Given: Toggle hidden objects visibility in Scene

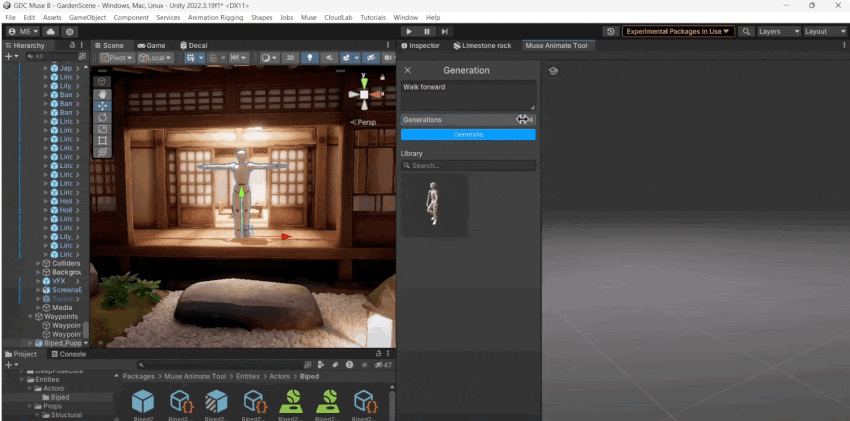Looking at the screenshot, I should coord(371,57).
